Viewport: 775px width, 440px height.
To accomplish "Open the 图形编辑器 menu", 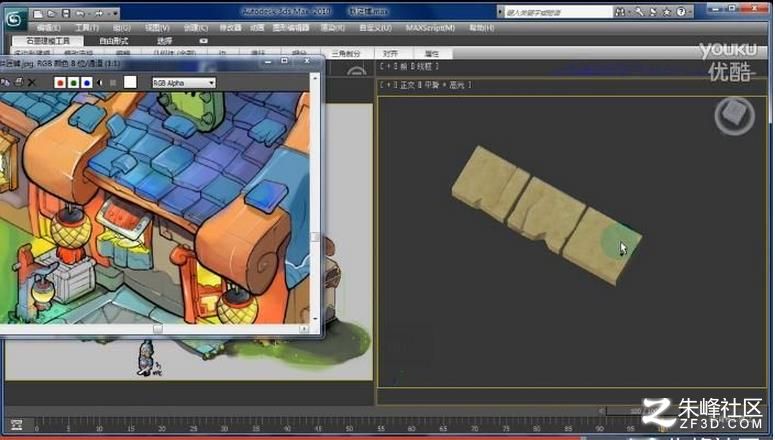I will pyautogui.click(x=291, y=28).
